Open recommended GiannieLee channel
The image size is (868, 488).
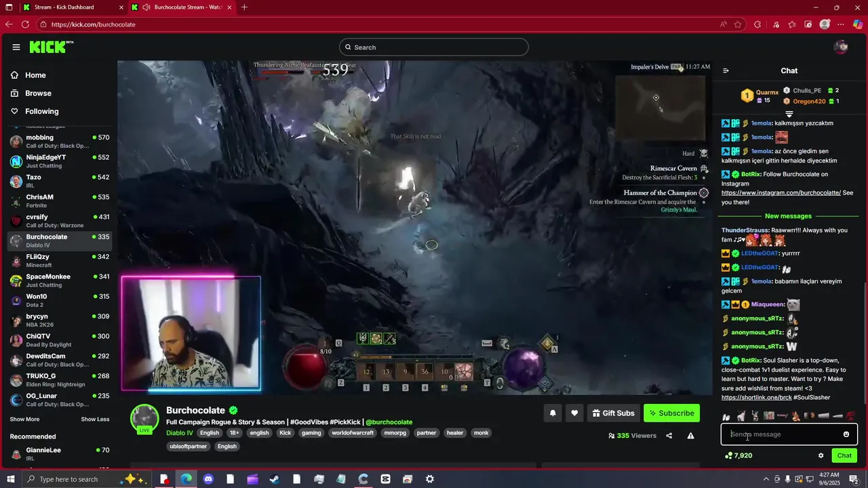coord(60,453)
